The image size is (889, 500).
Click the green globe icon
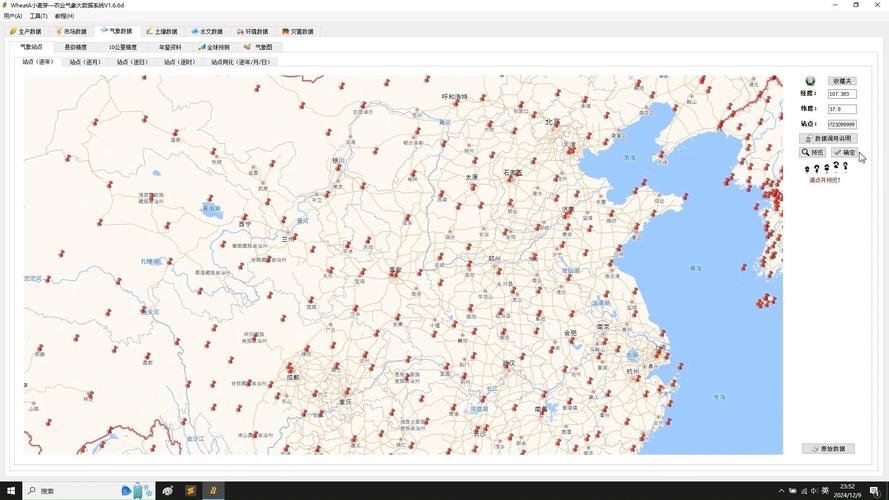point(810,81)
